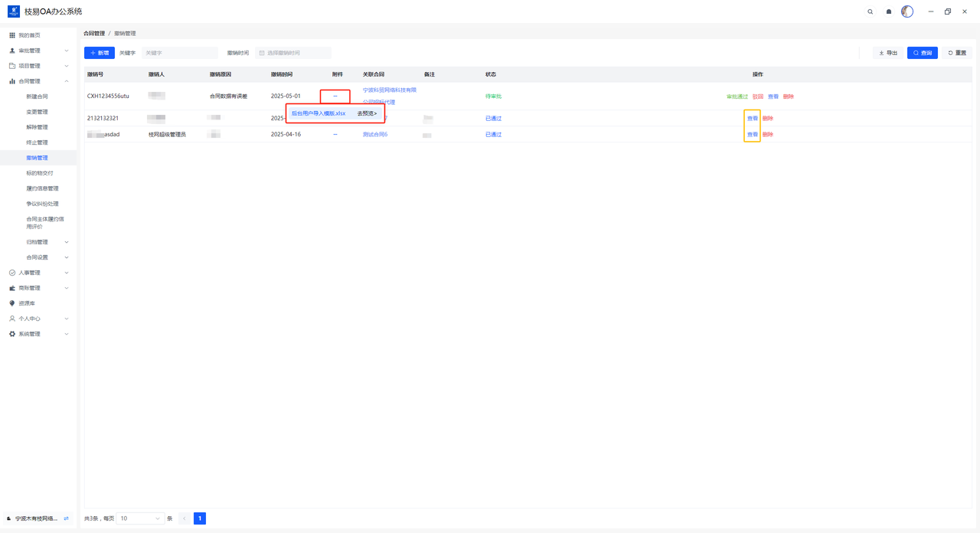Click the company switch arrows icon
The height and width of the screenshot is (533, 980).
point(66,518)
